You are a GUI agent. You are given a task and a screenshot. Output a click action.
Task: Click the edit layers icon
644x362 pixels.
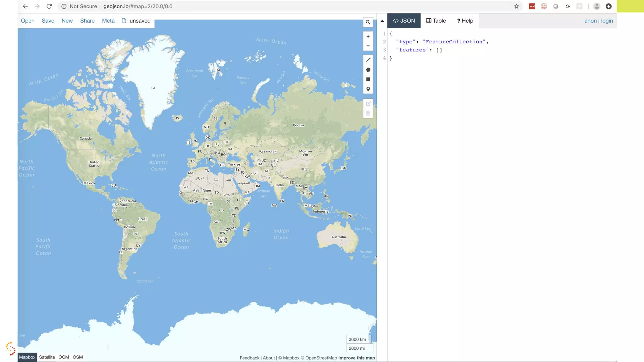pos(368,104)
